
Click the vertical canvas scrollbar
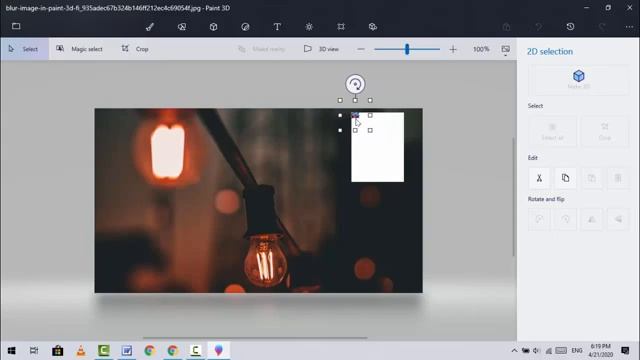(x=513, y=197)
